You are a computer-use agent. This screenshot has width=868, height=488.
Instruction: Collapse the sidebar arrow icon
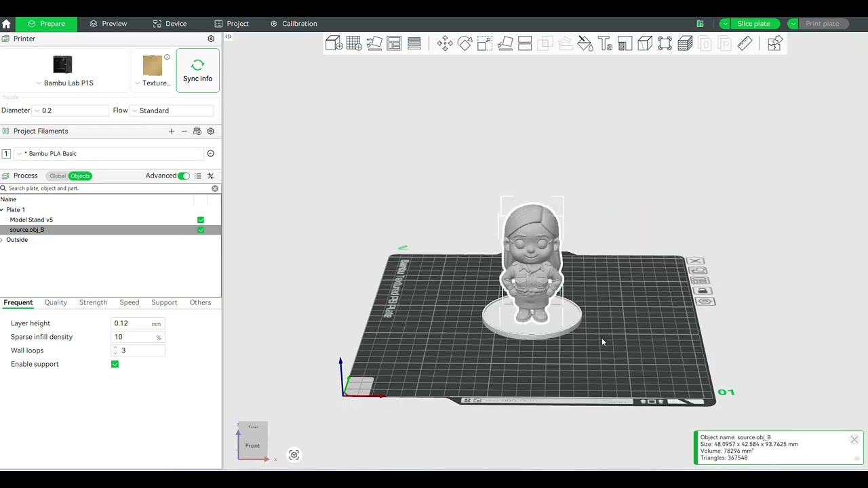(229, 37)
